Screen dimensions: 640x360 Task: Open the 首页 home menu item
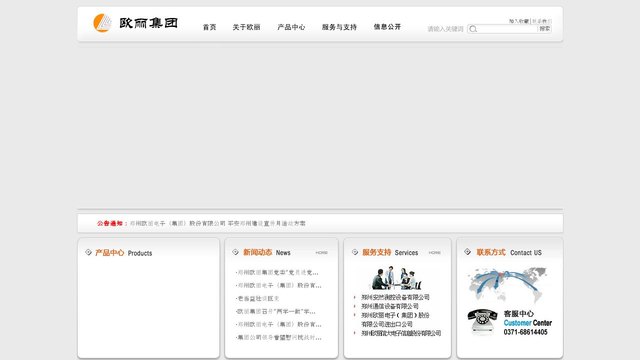209,27
